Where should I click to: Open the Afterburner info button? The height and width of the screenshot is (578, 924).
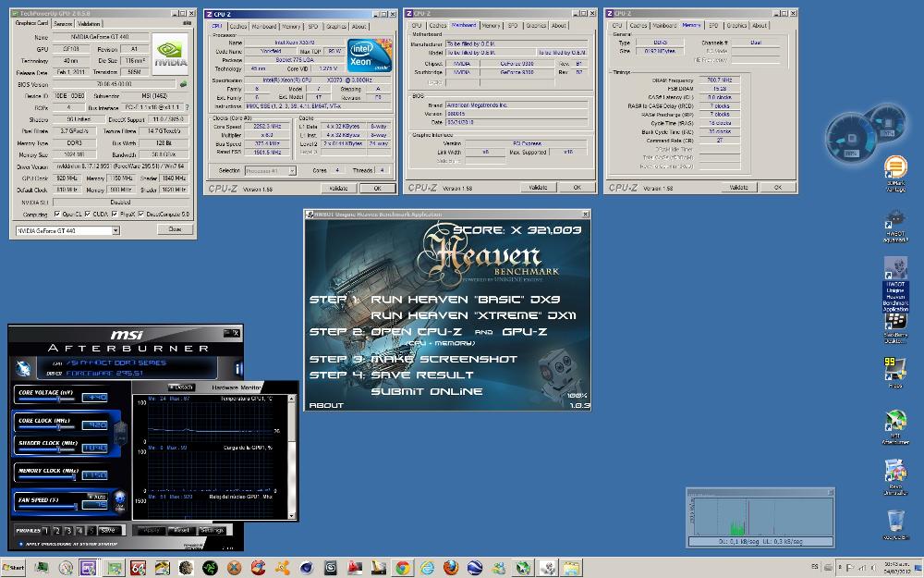tap(238, 369)
